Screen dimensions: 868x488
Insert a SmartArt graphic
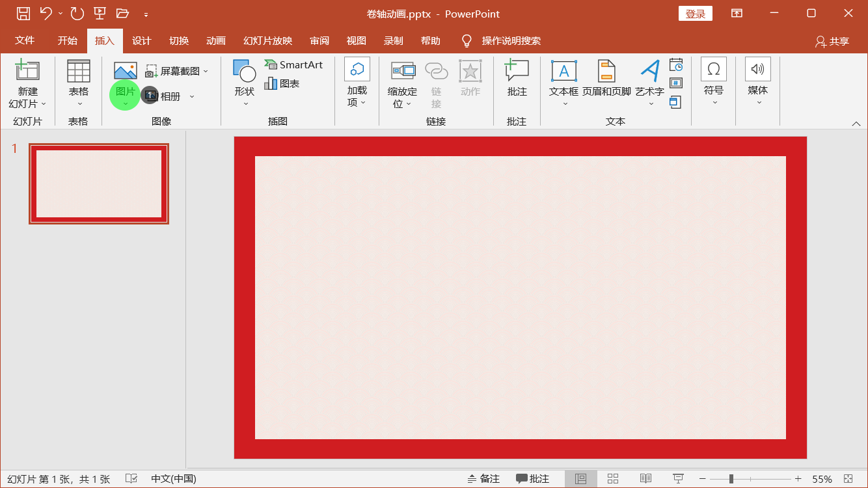[293, 64]
